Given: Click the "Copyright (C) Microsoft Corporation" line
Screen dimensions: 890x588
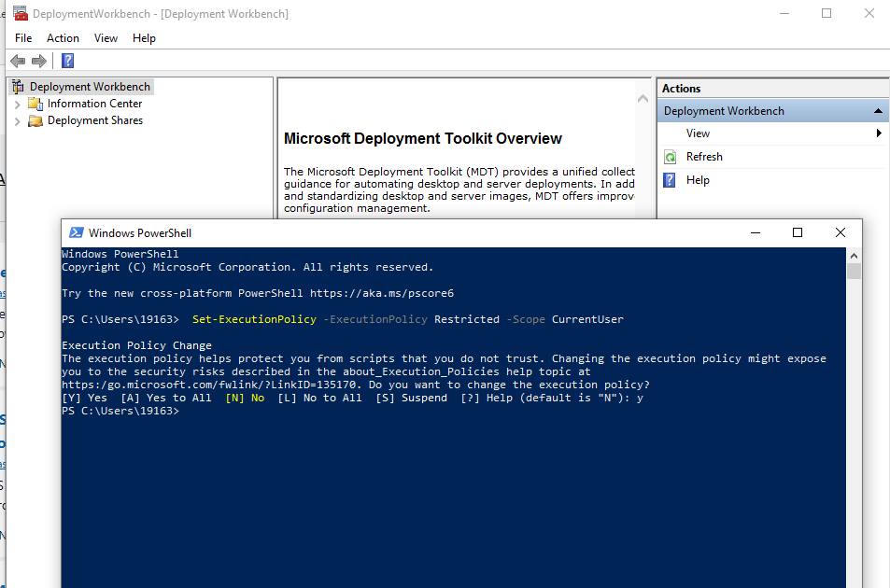Looking at the screenshot, I should (247, 267).
